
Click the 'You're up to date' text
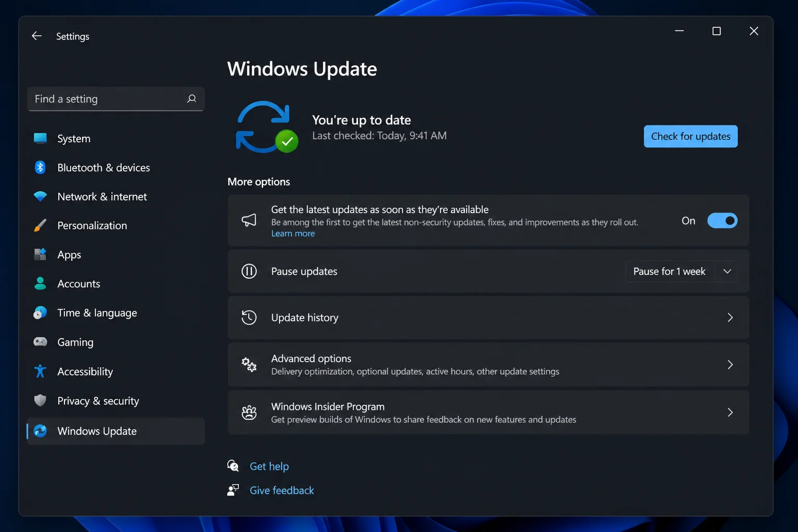[x=362, y=120]
